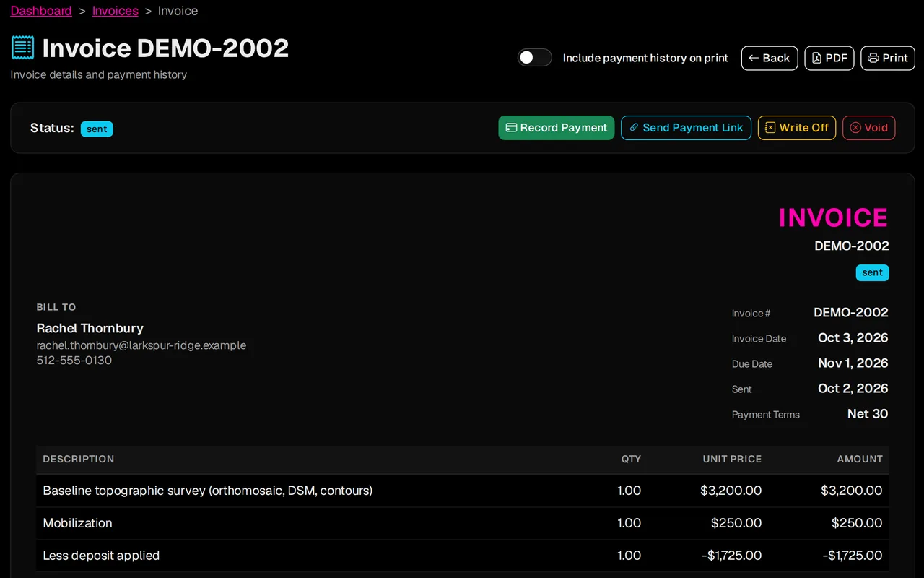The image size is (924, 578).
Task: Open the Dashboard breadcrumb link
Action: click(x=41, y=11)
